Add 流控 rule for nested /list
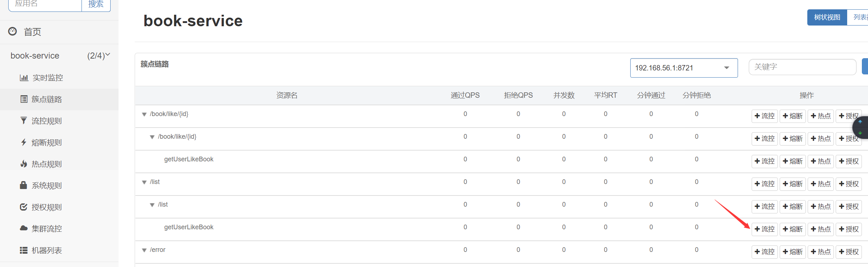Image resolution: width=868 pixels, height=267 pixels. 765,207
